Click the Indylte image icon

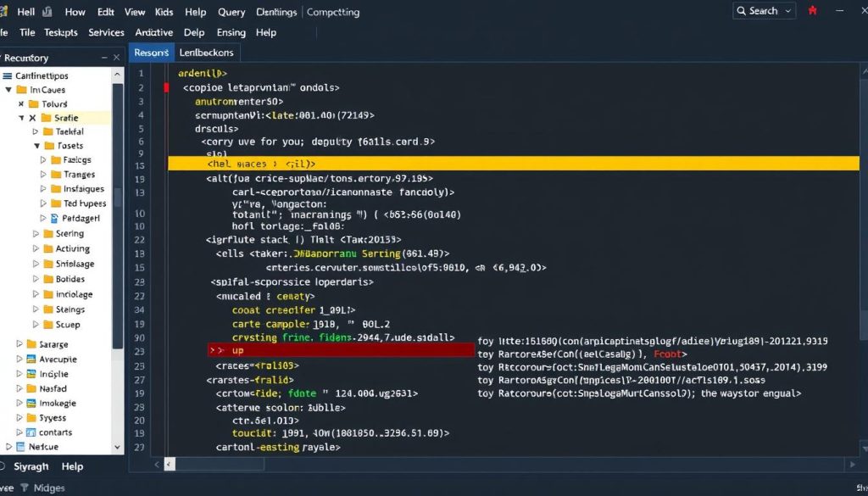(x=31, y=374)
